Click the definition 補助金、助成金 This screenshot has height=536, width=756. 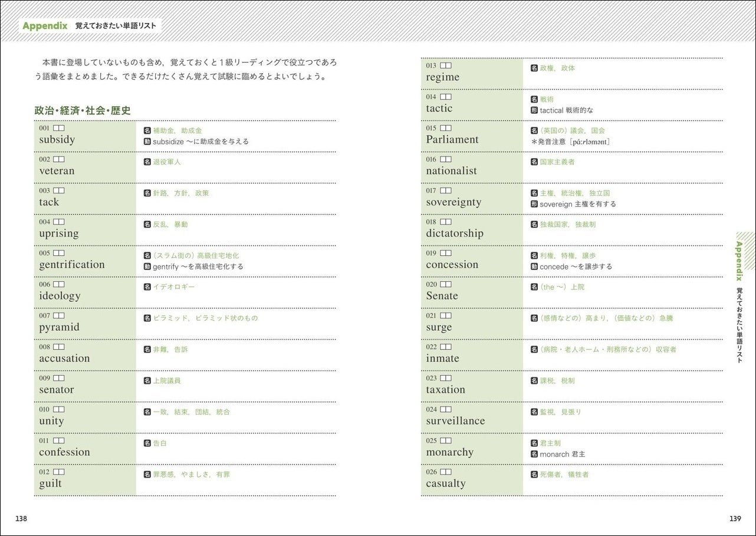[x=178, y=130]
